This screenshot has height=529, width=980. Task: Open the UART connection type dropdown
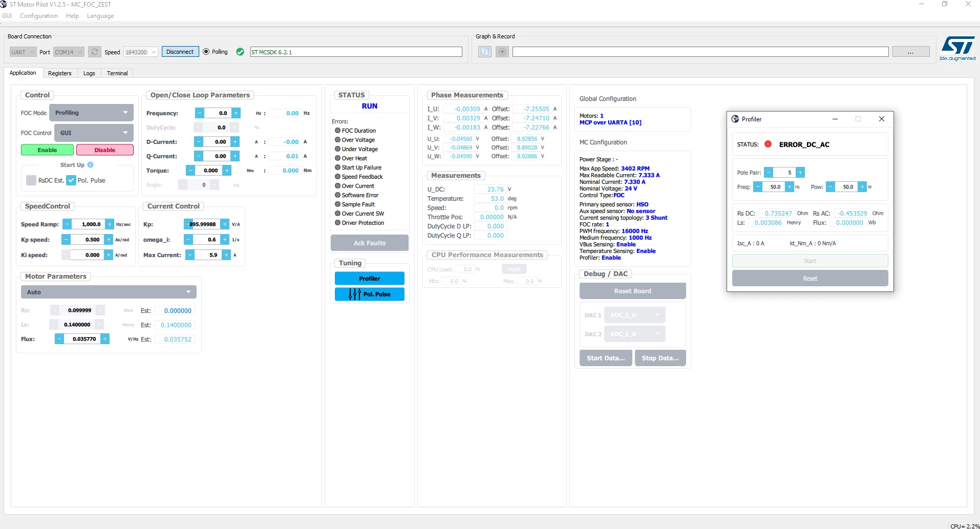[x=23, y=52]
